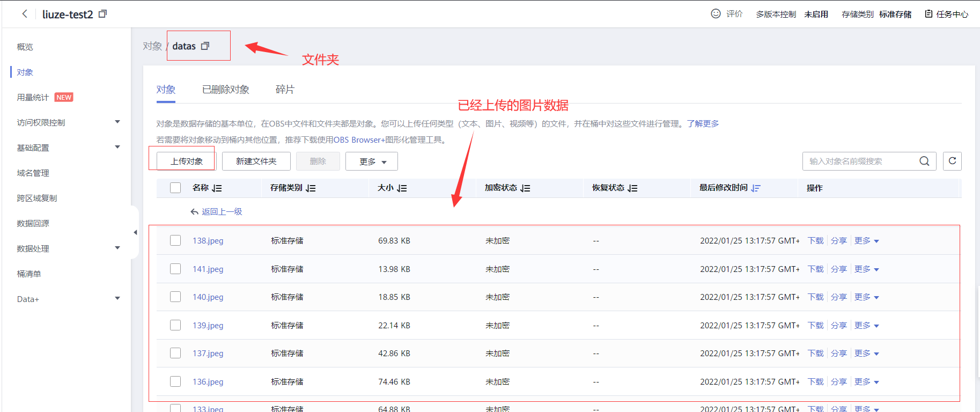
Task: Switch to the 对象 tab
Action: (166, 90)
